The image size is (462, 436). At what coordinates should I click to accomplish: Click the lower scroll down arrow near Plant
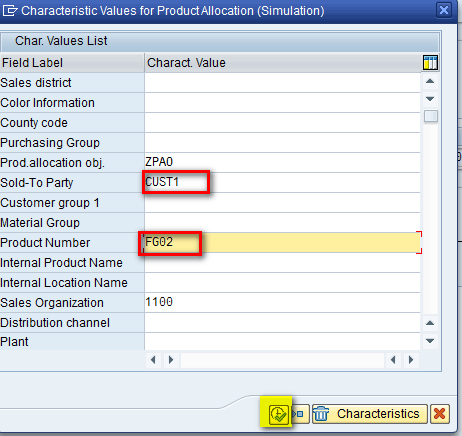[x=430, y=341]
